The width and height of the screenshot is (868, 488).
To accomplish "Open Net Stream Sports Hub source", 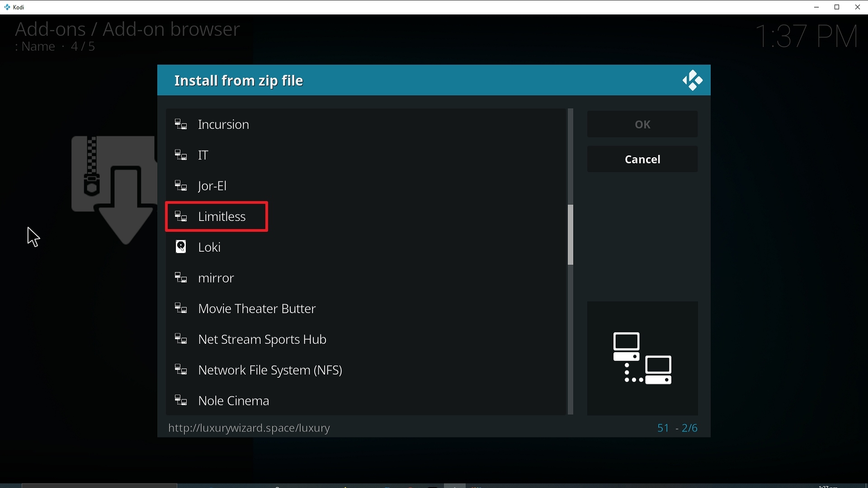I will point(366,339).
